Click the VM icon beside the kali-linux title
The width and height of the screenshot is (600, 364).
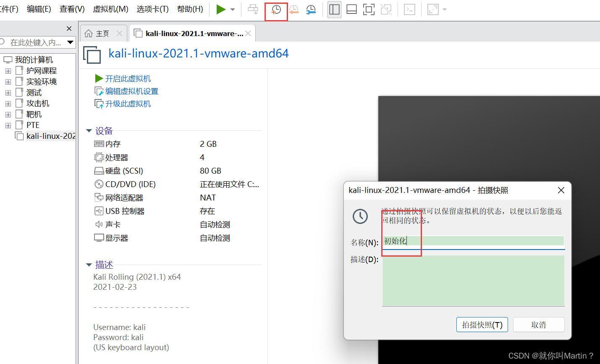pyautogui.click(x=92, y=55)
